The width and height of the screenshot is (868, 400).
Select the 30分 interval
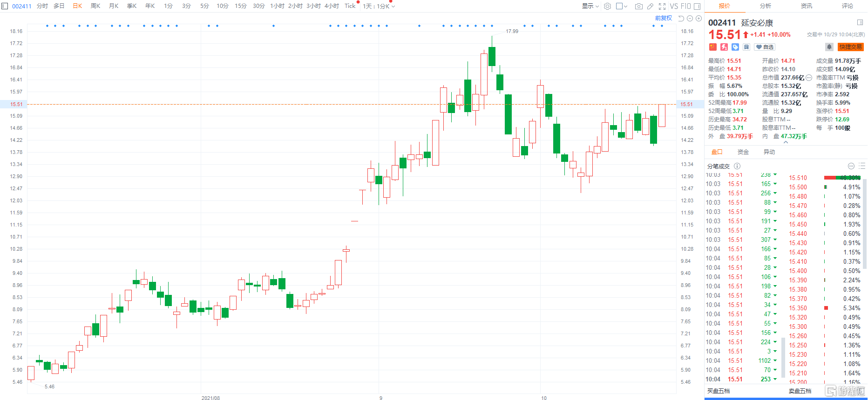259,6
